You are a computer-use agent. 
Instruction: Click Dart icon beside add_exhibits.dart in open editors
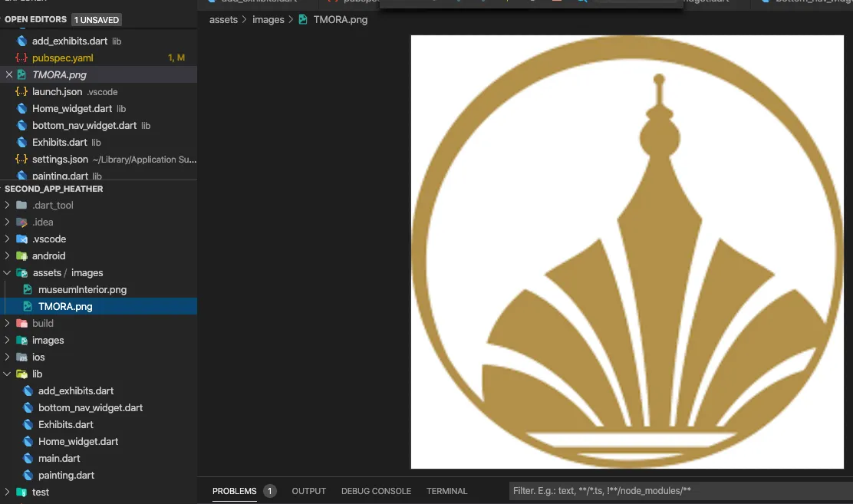[x=21, y=41]
